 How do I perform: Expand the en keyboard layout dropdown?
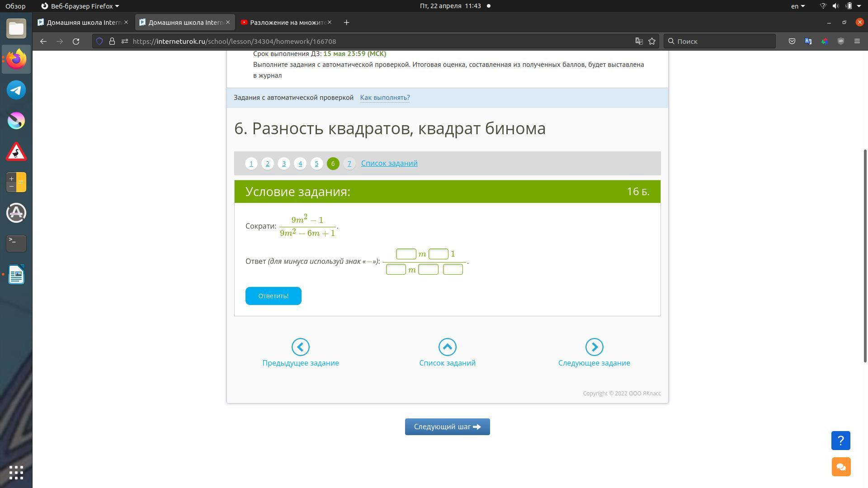pos(798,6)
